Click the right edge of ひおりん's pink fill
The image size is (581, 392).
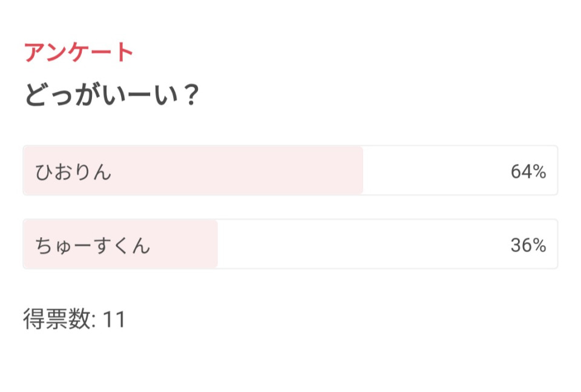pyautogui.click(x=361, y=171)
